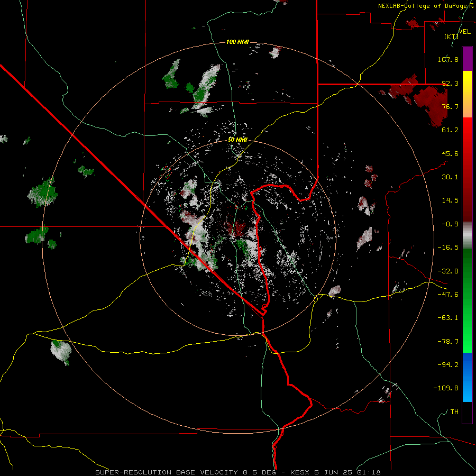This screenshot has height=476, width=476.
Task: Click the -109.8 velocity scale value
Action: pyautogui.click(x=446, y=388)
